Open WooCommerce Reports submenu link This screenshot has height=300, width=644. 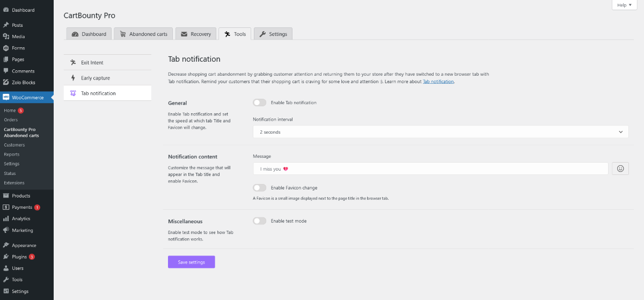[x=12, y=154]
